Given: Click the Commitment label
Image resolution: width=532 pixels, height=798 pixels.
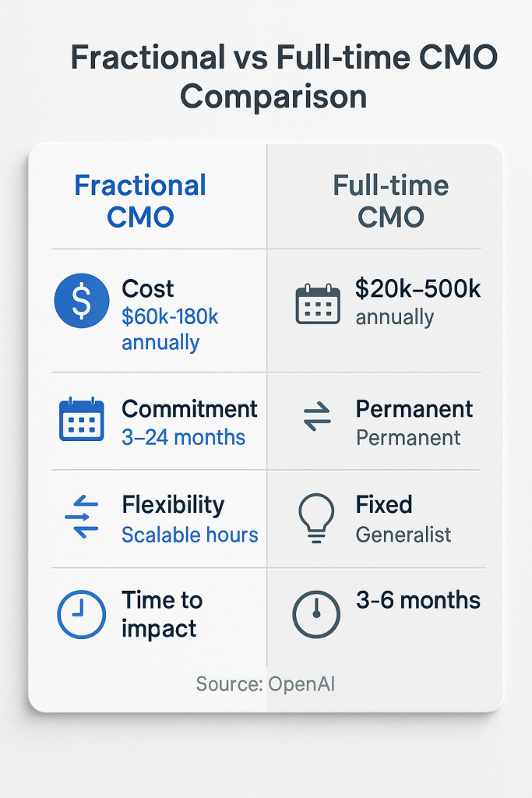Looking at the screenshot, I should [189, 409].
